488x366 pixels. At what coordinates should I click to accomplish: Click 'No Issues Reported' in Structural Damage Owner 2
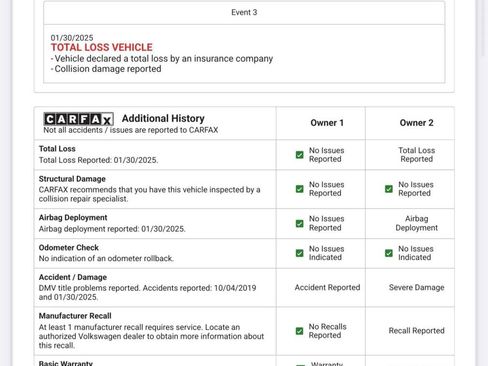[x=416, y=189]
